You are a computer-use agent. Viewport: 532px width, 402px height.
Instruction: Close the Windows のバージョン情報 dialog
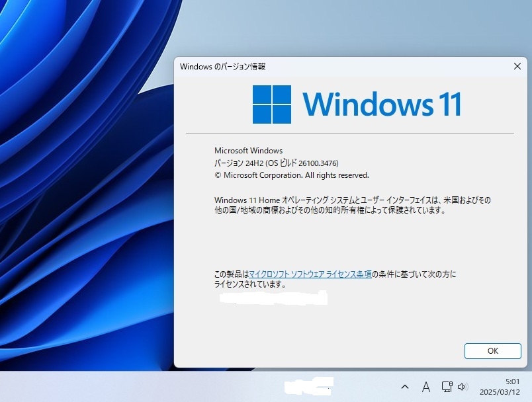pyautogui.click(x=517, y=66)
